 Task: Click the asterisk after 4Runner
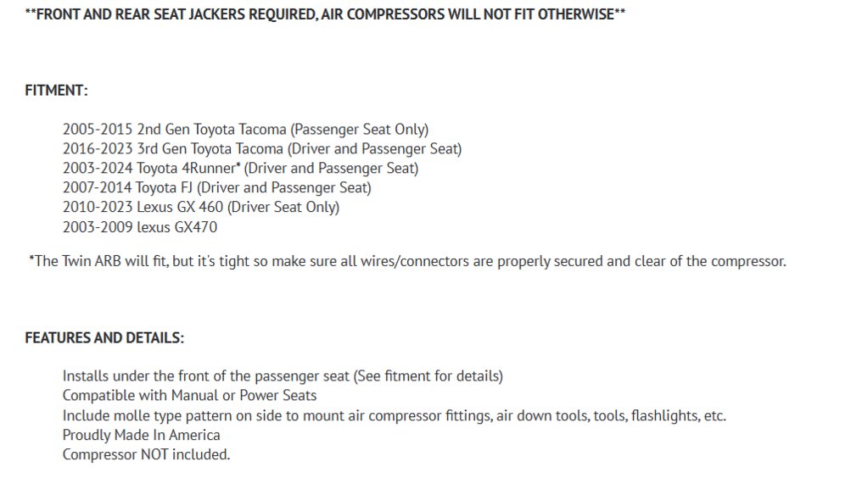[238, 164]
